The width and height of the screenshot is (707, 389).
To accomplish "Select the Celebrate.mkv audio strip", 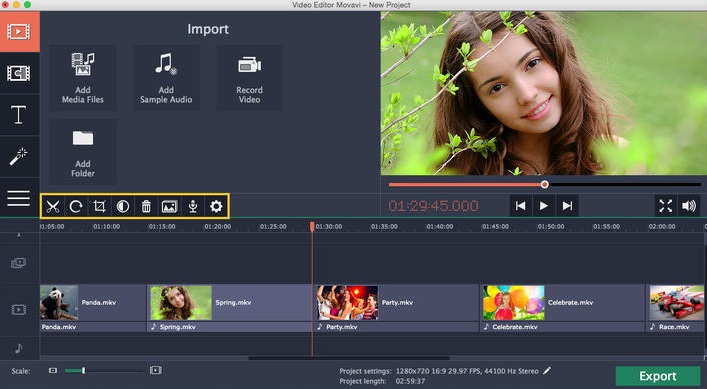I will click(x=563, y=327).
